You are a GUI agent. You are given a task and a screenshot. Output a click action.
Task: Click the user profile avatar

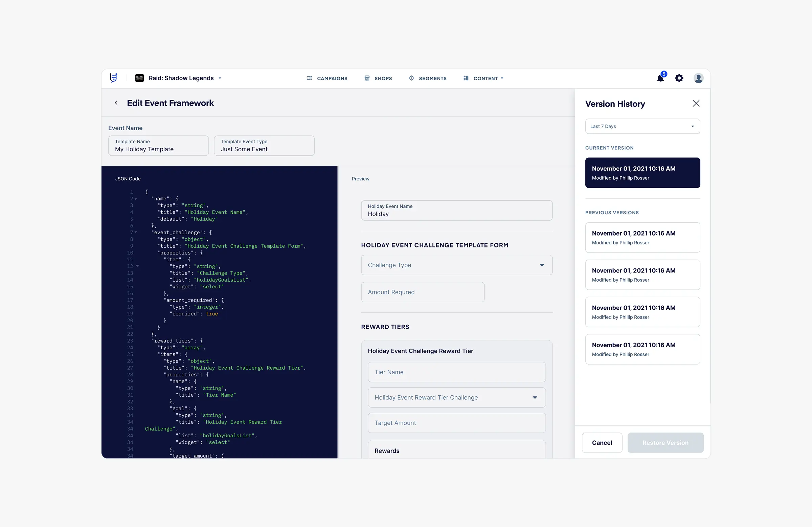(698, 78)
